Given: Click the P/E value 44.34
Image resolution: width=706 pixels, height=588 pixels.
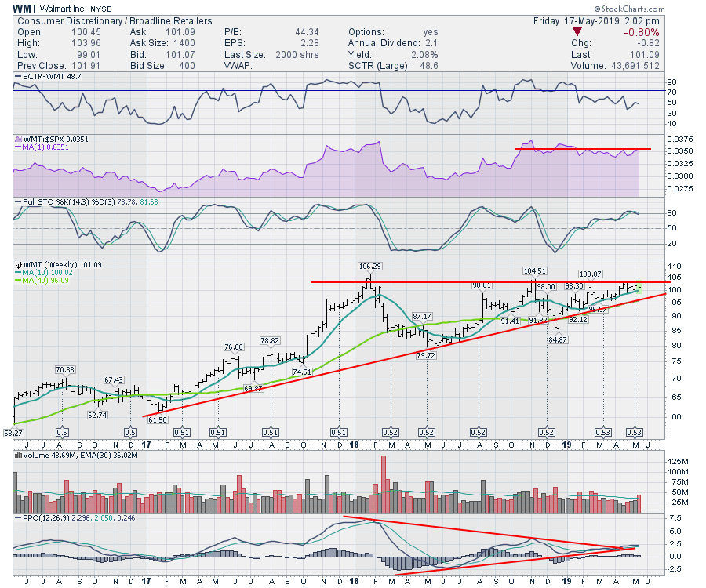Looking at the screenshot, I should (x=307, y=32).
